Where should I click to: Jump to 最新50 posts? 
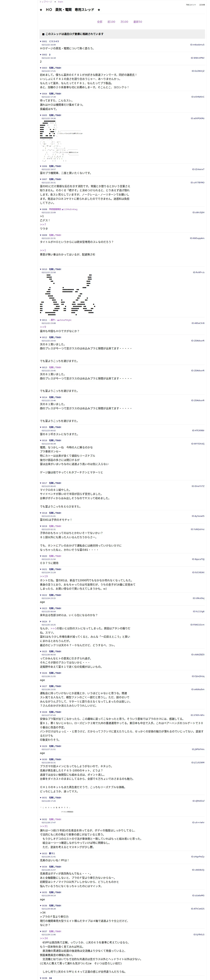138,22
